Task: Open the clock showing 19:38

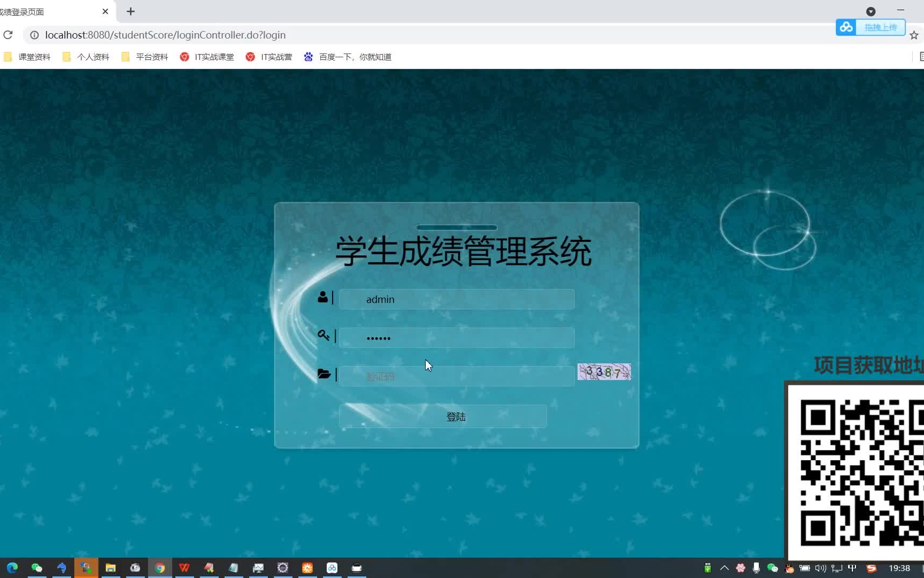Action: click(x=899, y=568)
